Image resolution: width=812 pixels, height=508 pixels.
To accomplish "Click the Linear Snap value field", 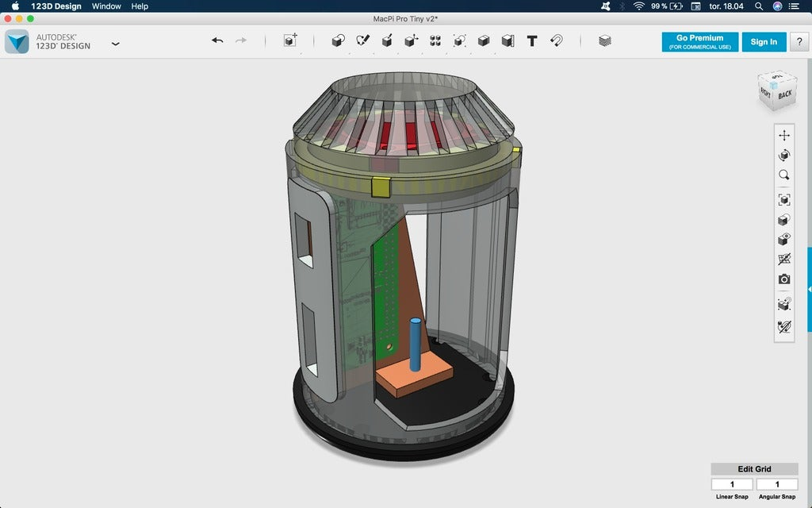I will (x=732, y=484).
